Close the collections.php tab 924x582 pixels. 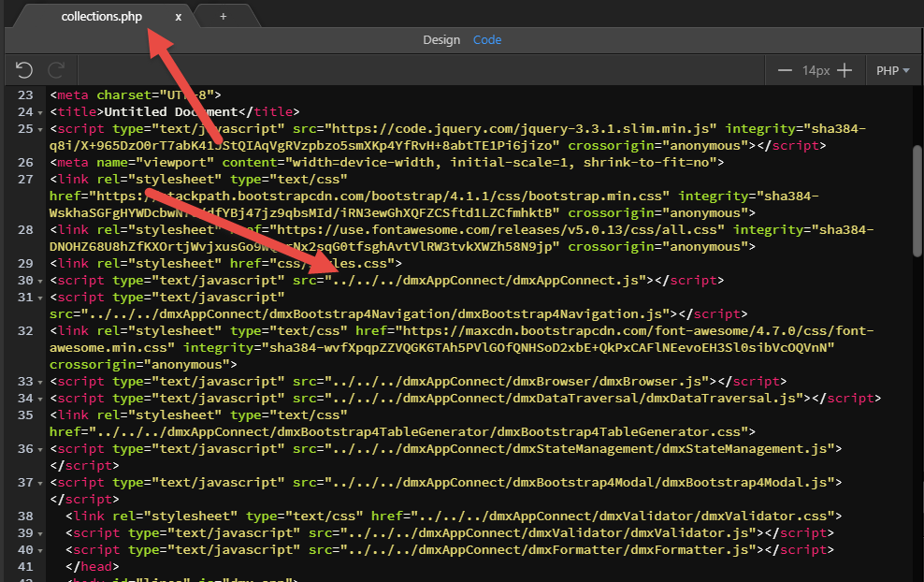178,17
